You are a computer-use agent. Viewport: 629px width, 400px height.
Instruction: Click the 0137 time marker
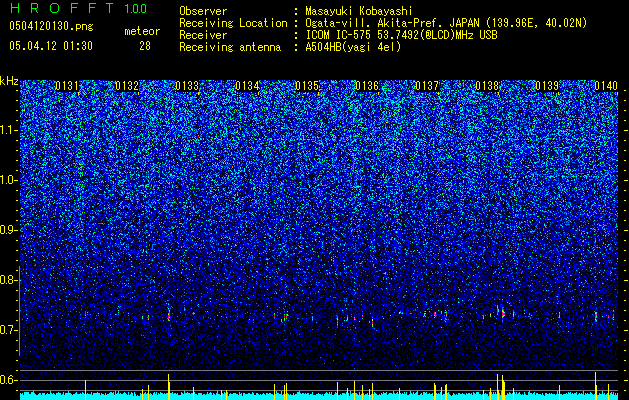click(427, 86)
